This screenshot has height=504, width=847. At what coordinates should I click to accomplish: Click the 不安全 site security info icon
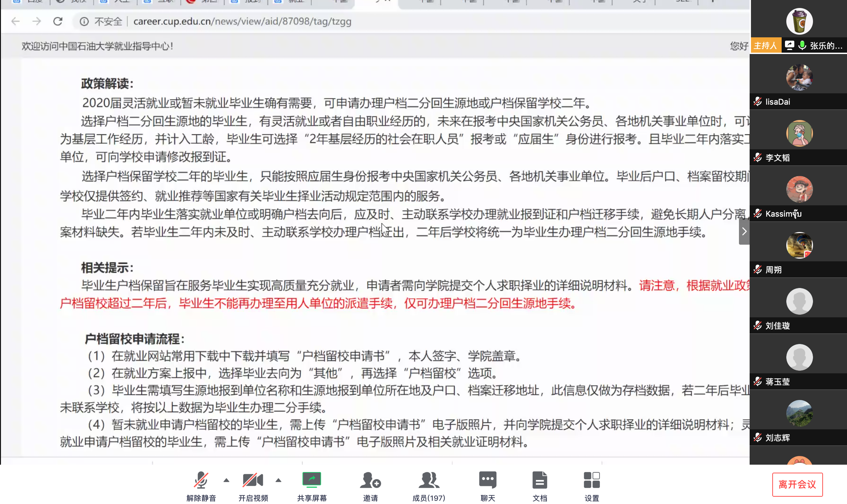pyautogui.click(x=84, y=21)
